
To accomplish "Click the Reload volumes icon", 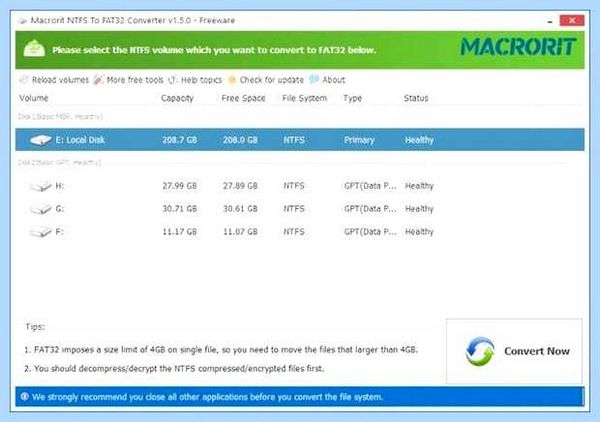I will (24, 80).
